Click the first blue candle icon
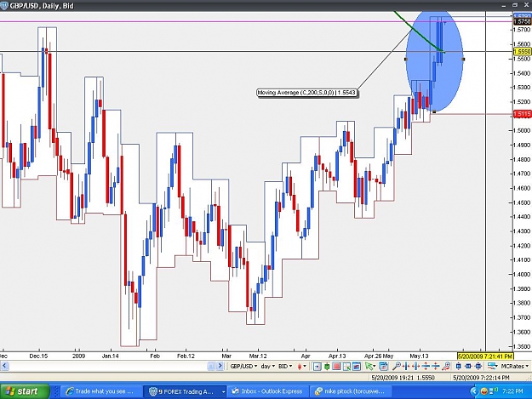Viewport: 532px width, 399px height. point(459,366)
